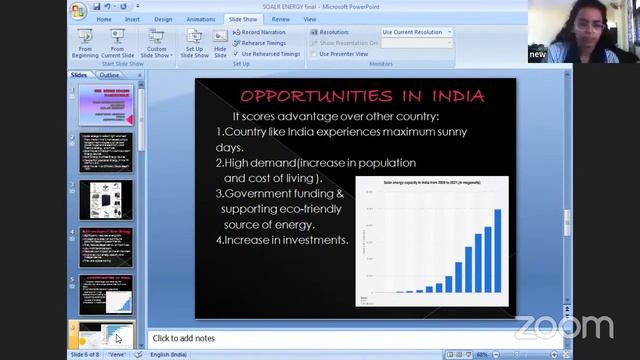Select slide 1 thumbnail

pos(106,105)
